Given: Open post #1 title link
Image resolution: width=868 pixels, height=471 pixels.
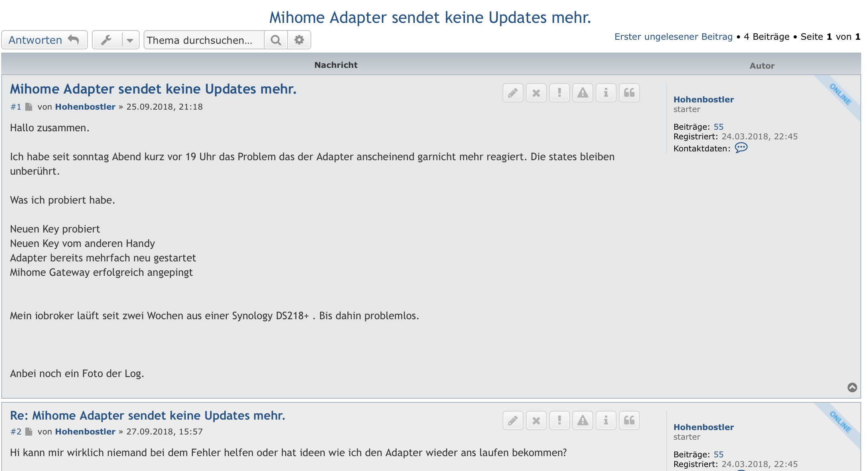Looking at the screenshot, I should tap(153, 89).
